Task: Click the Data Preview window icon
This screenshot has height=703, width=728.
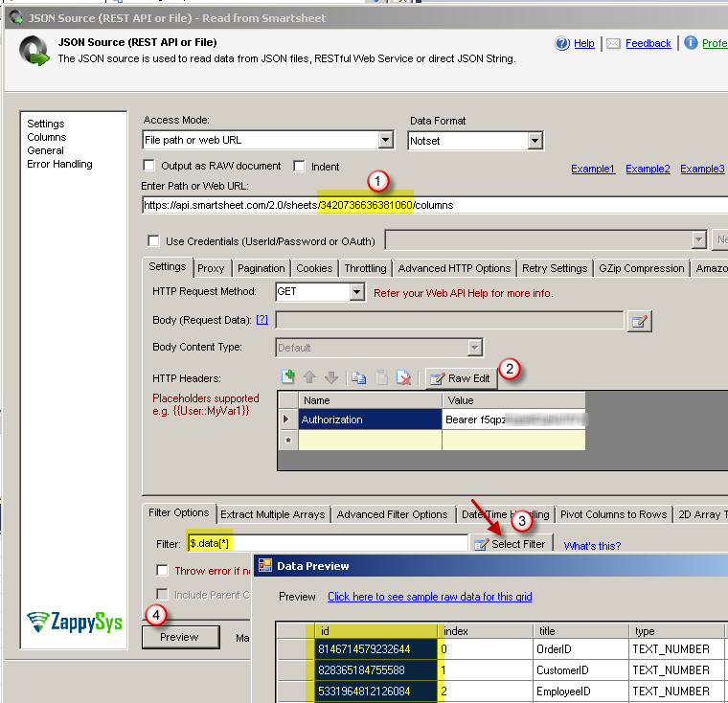Action: tap(265, 565)
